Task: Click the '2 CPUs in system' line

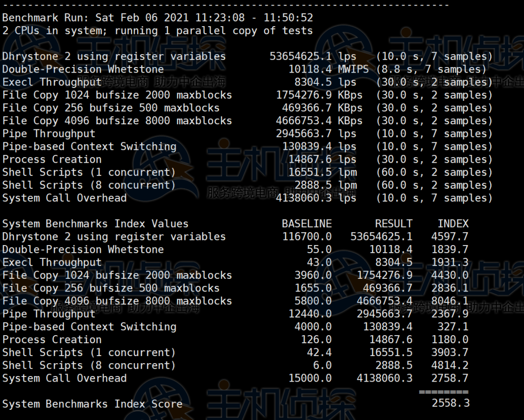Action: click(158, 31)
